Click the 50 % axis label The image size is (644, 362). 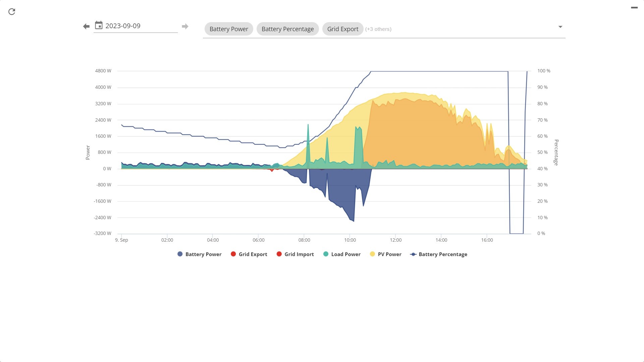[542, 153]
